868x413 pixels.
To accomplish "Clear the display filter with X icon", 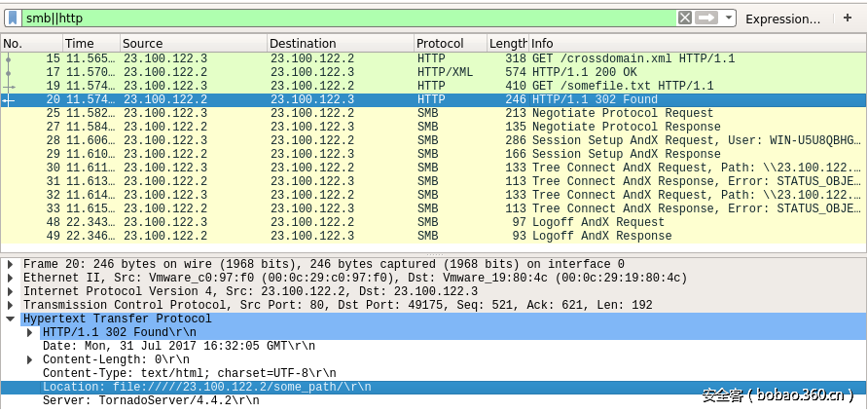I will (685, 18).
